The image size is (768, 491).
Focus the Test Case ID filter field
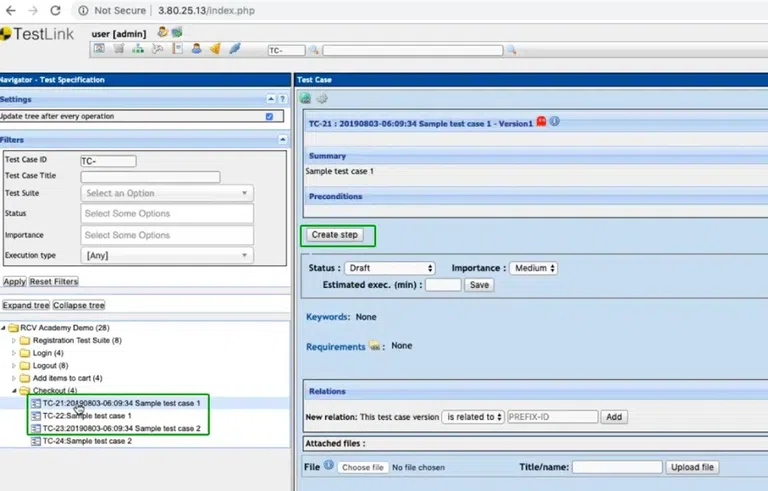click(x=108, y=161)
